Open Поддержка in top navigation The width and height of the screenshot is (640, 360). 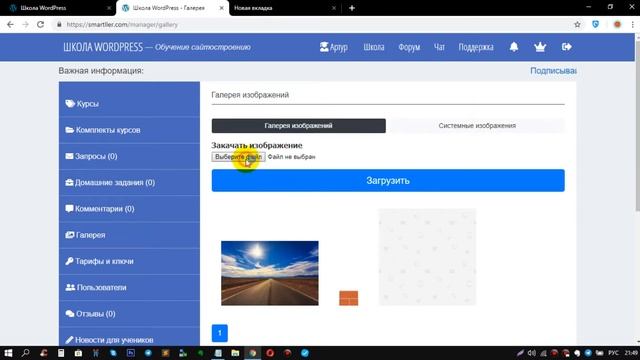pos(476,47)
